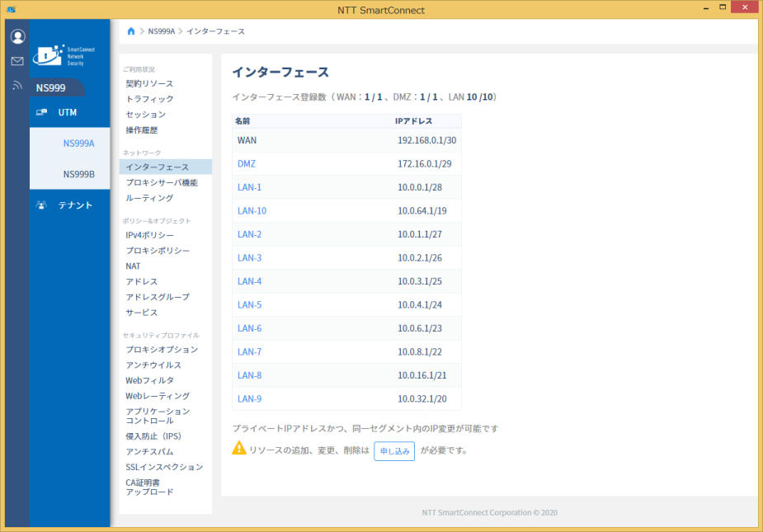The width and height of the screenshot is (763, 532).
Task: Open the LAN-1 interface link
Action: [x=249, y=187]
